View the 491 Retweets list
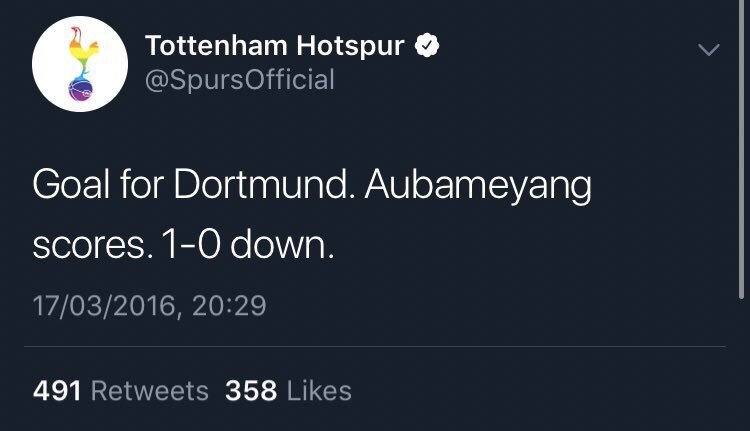The width and height of the screenshot is (750, 431). tap(120, 391)
